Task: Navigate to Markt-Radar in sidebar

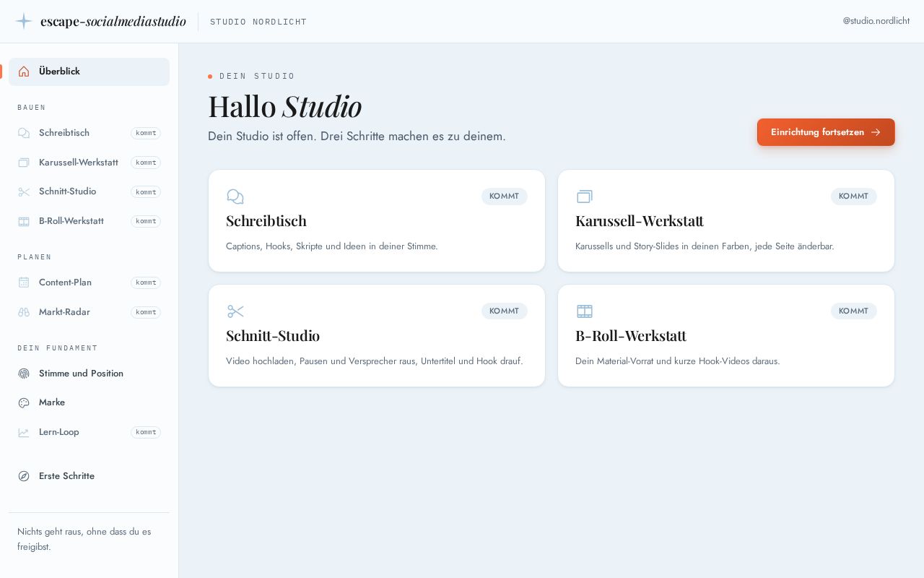Action: point(89,312)
